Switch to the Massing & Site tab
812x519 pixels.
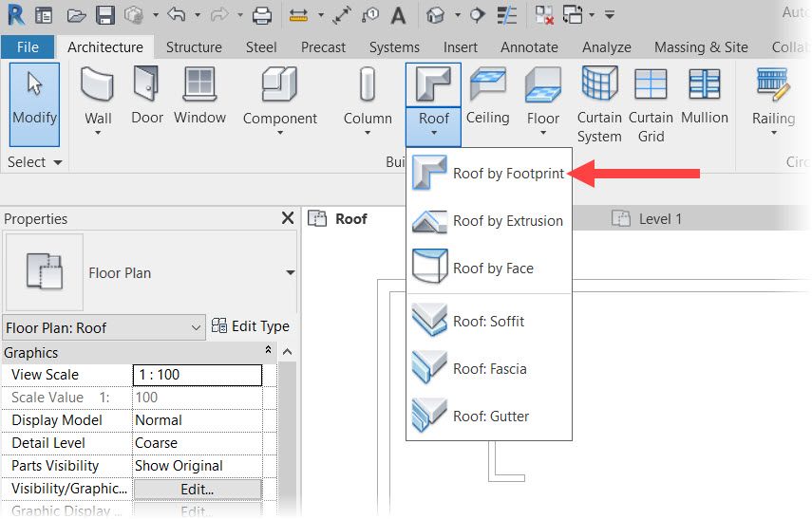click(x=701, y=47)
